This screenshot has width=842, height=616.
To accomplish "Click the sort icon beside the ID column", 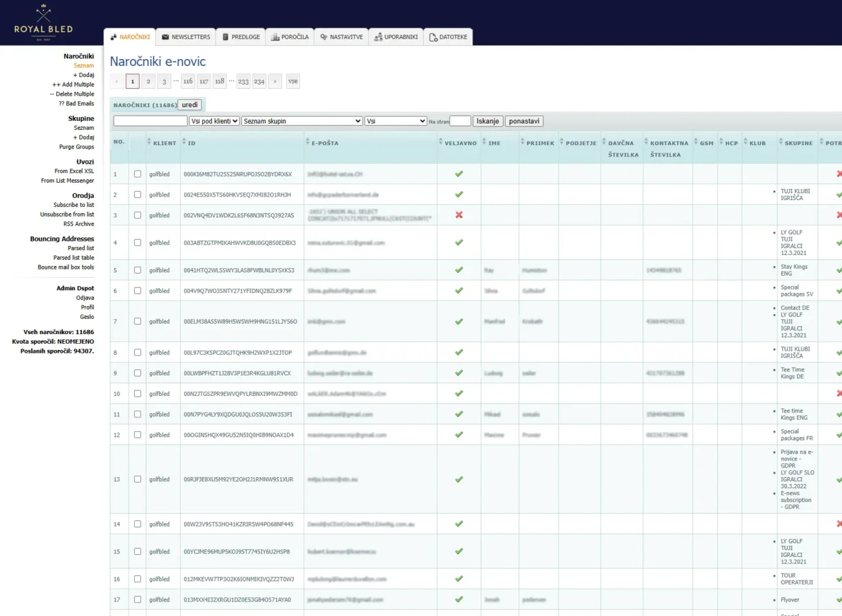I will click(184, 143).
